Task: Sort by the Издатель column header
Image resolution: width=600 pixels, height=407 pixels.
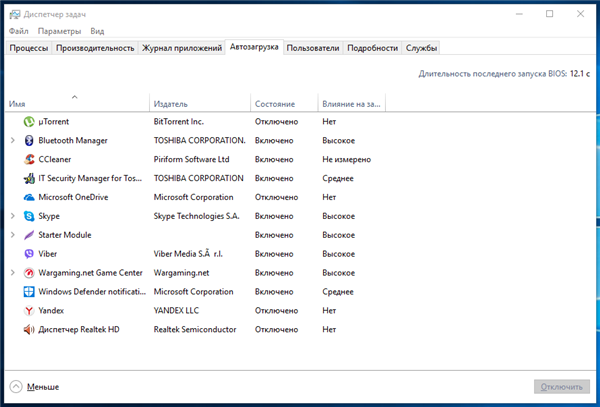Action: (x=200, y=104)
